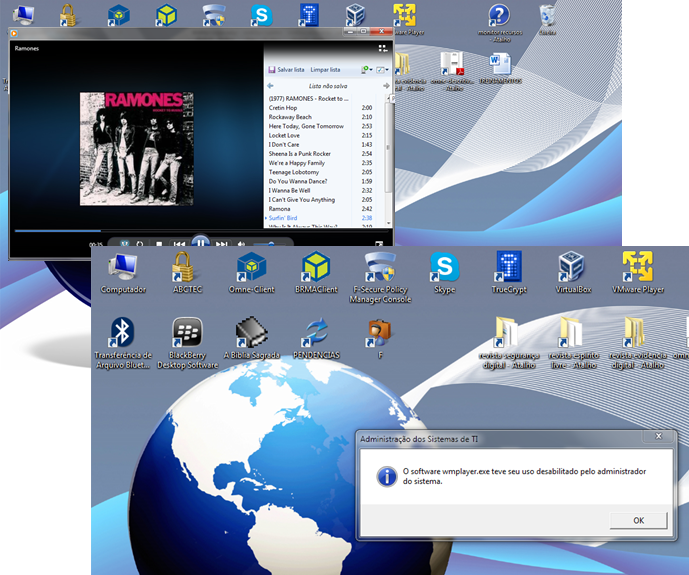
Task: Open the Recycle Bin on upper desktop
Action: coord(547,19)
